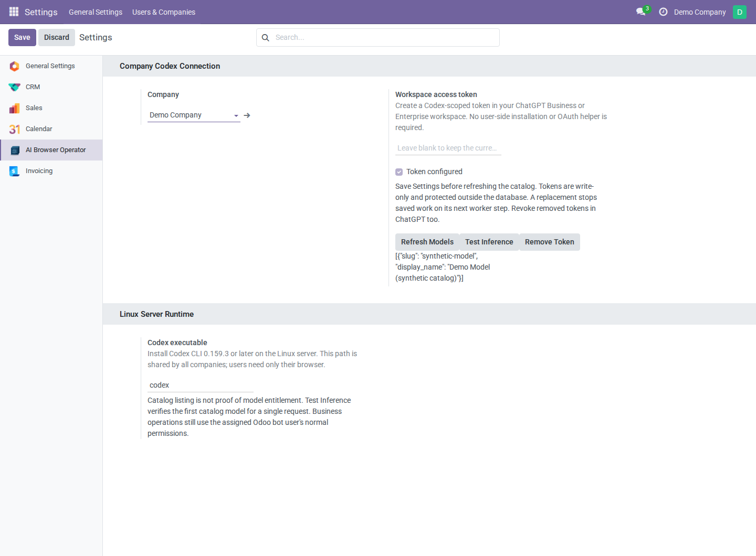Open the Invoicing settings icon
Image resolution: width=756 pixels, height=556 pixels.
(x=15, y=171)
